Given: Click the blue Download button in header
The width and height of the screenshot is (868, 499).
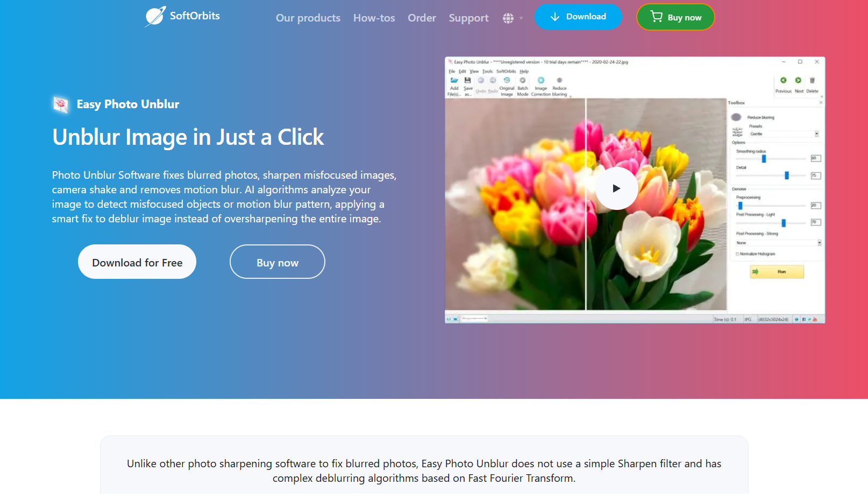Looking at the screenshot, I should pos(578,17).
